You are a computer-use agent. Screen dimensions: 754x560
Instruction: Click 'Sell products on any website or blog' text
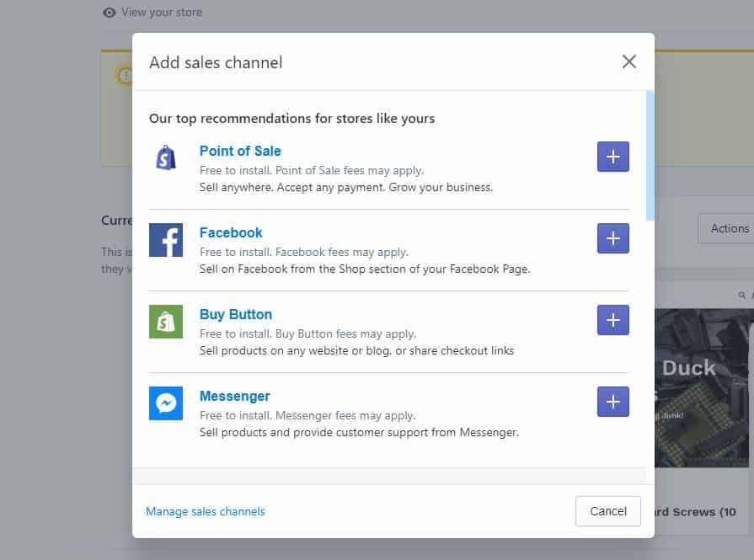(356, 350)
